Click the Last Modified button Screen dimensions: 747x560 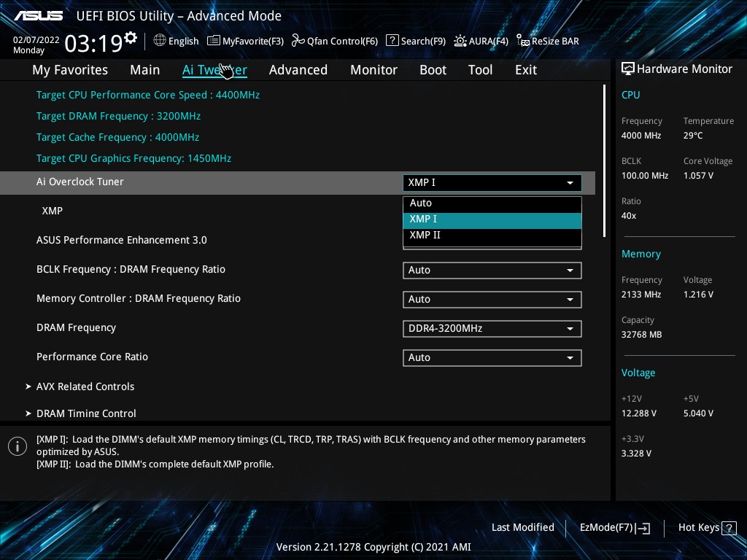(x=522, y=528)
